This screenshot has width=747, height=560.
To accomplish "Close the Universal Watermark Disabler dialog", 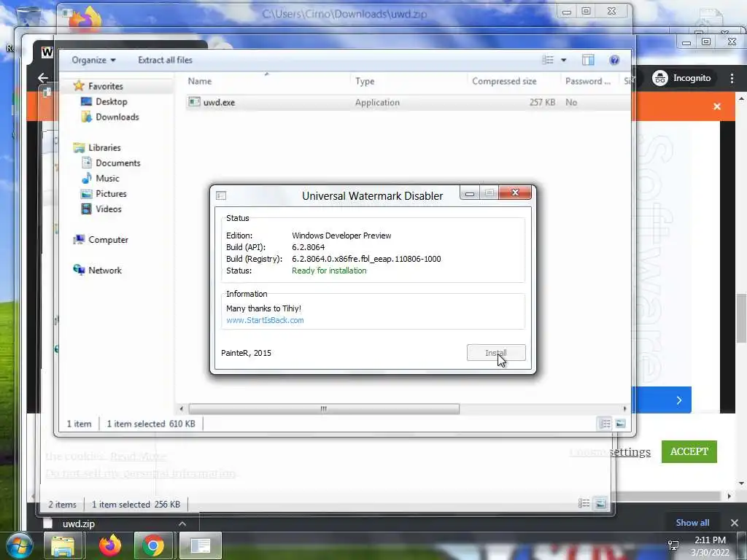I will click(515, 192).
